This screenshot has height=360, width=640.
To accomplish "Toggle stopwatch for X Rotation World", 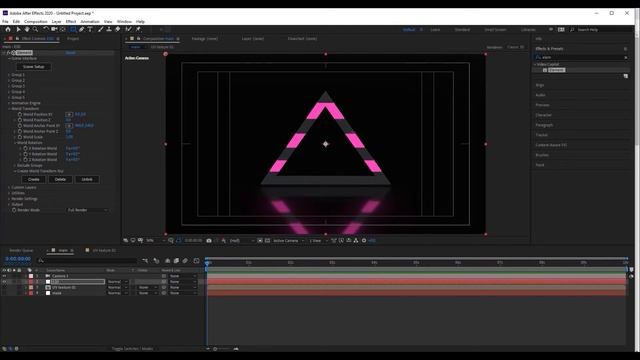I will pos(25,149).
